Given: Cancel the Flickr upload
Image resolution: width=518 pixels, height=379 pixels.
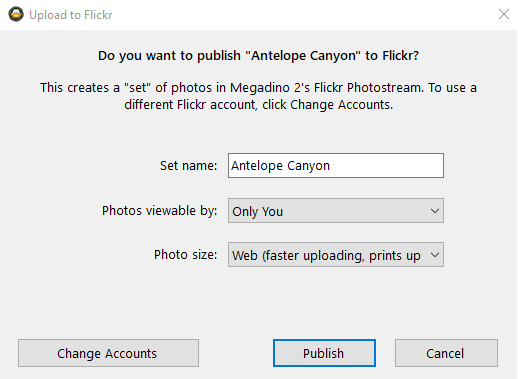Looking at the screenshot, I should [x=446, y=353].
